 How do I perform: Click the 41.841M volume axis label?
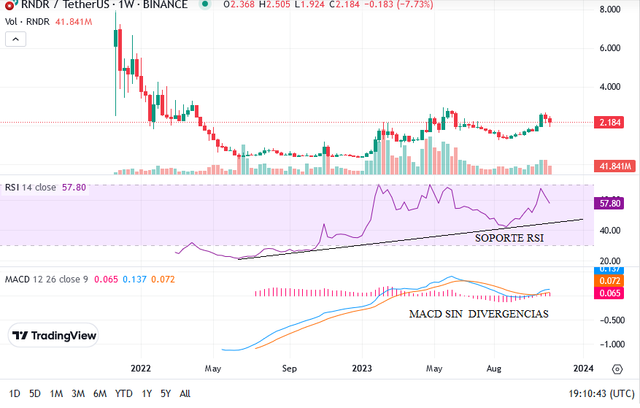(615, 166)
